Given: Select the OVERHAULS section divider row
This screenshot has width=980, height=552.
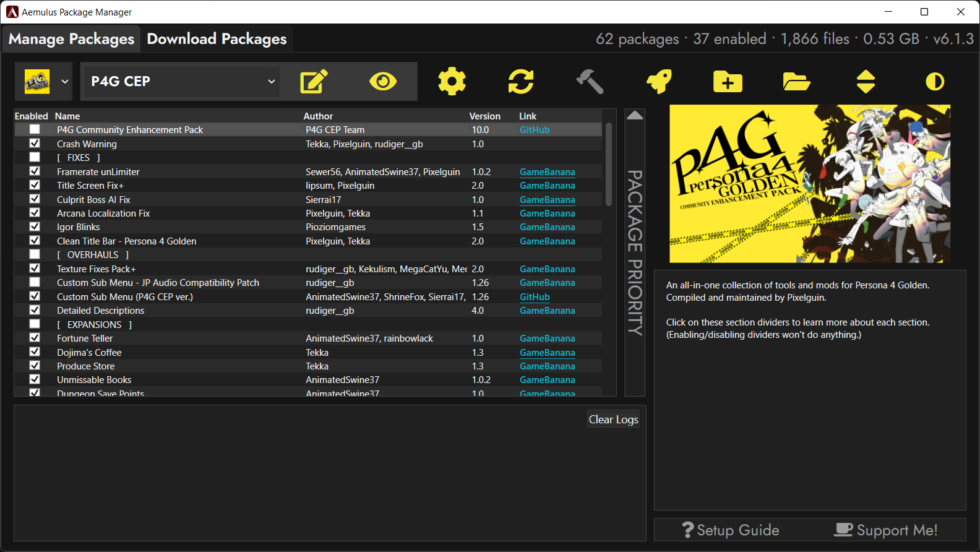Looking at the screenshot, I should click(x=308, y=255).
